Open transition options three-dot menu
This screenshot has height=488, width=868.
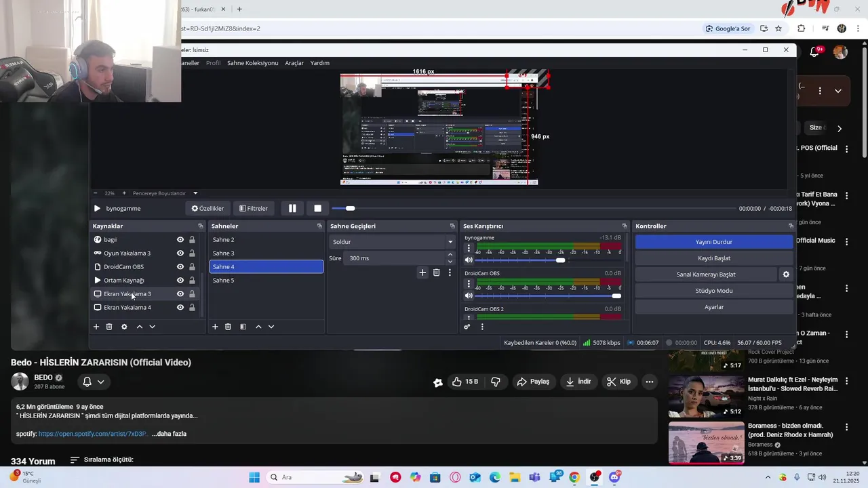click(x=450, y=272)
